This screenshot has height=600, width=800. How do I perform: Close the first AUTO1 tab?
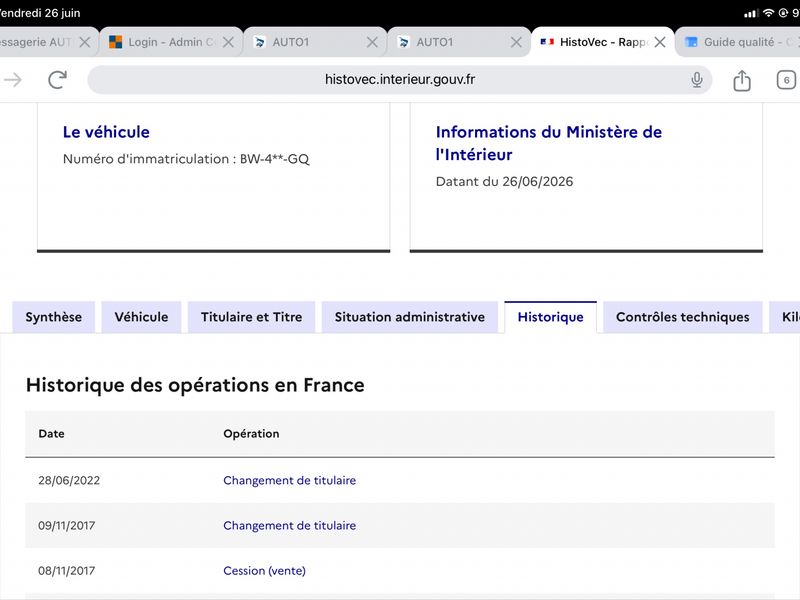(x=372, y=42)
